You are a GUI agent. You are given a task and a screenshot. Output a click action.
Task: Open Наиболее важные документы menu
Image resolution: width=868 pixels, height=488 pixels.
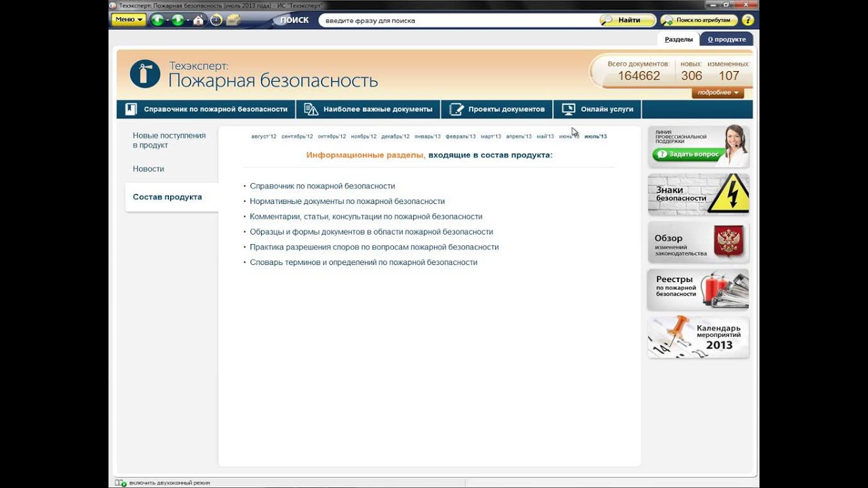pos(368,109)
